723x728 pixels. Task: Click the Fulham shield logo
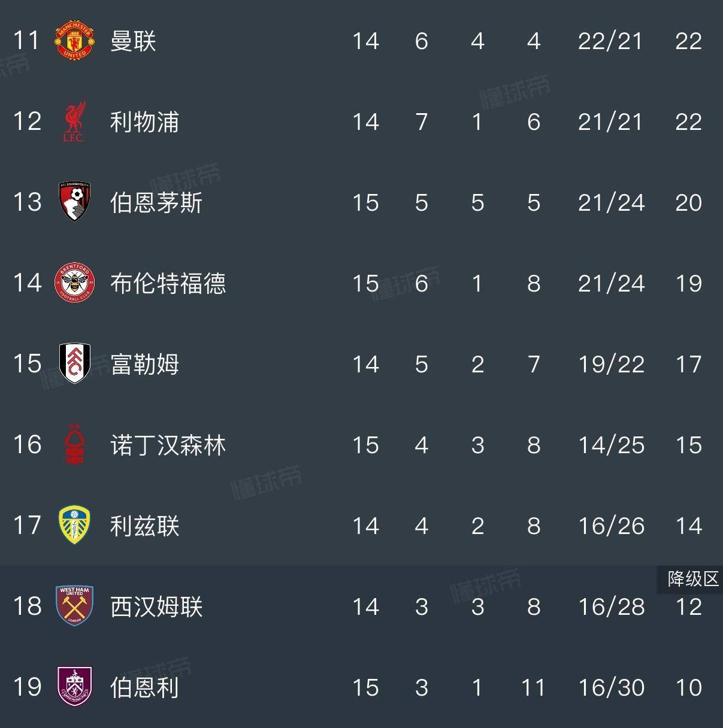pyautogui.click(x=75, y=363)
